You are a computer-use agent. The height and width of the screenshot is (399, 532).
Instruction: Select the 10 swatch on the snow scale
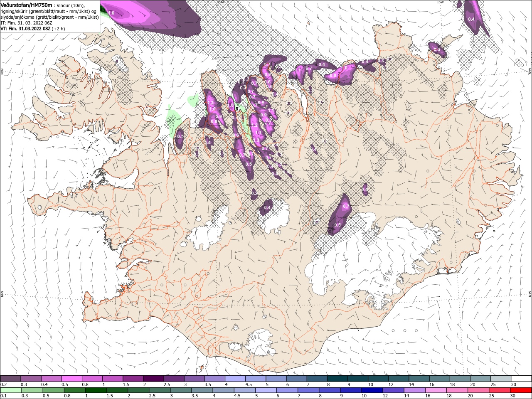tap(379, 378)
